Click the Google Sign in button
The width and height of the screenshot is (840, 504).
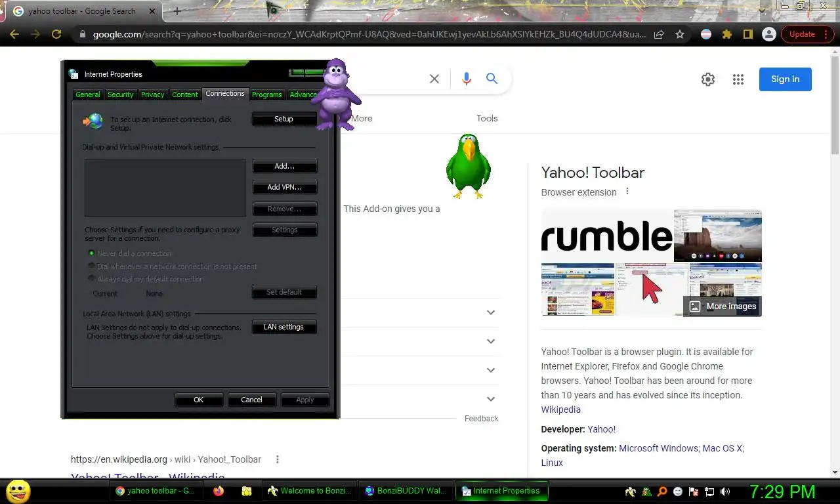coord(786,79)
